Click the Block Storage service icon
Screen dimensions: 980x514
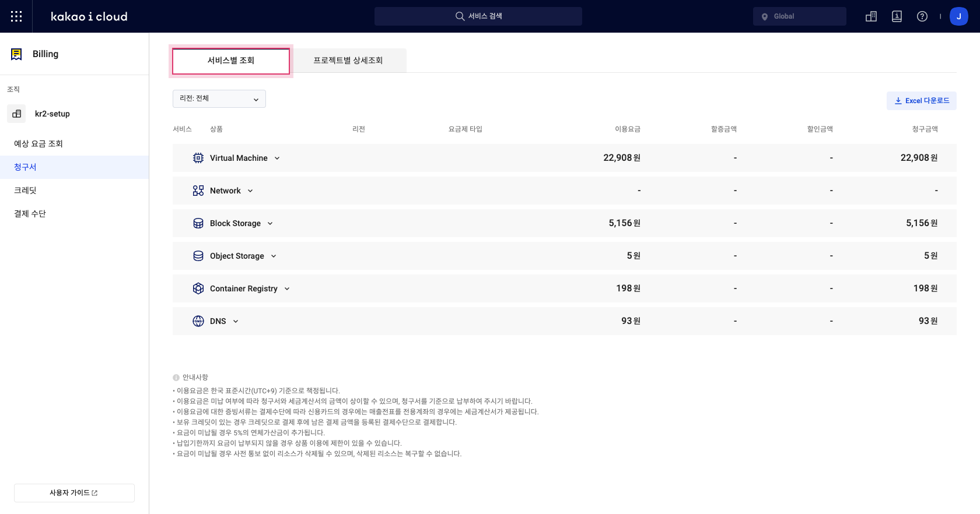coord(198,223)
